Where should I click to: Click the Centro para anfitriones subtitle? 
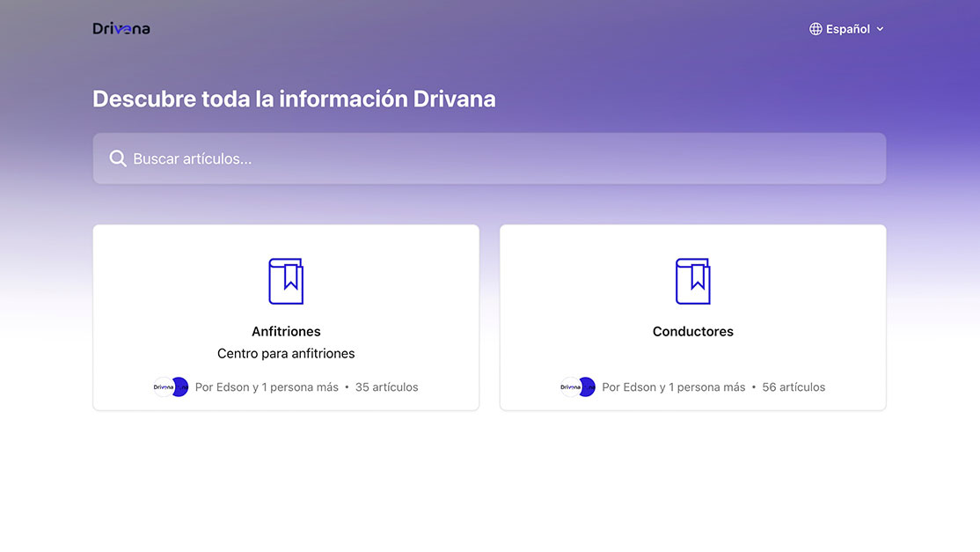pos(286,352)
